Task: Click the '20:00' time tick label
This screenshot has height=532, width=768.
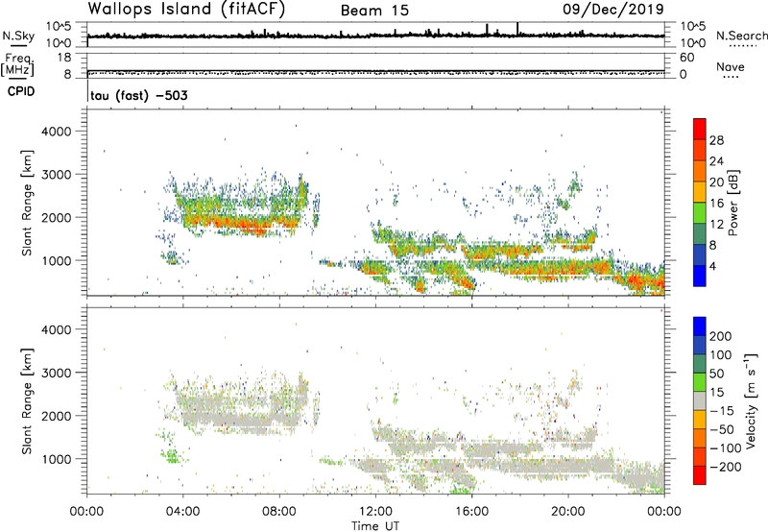Action: pyautogui.click(x=568, y=512)
